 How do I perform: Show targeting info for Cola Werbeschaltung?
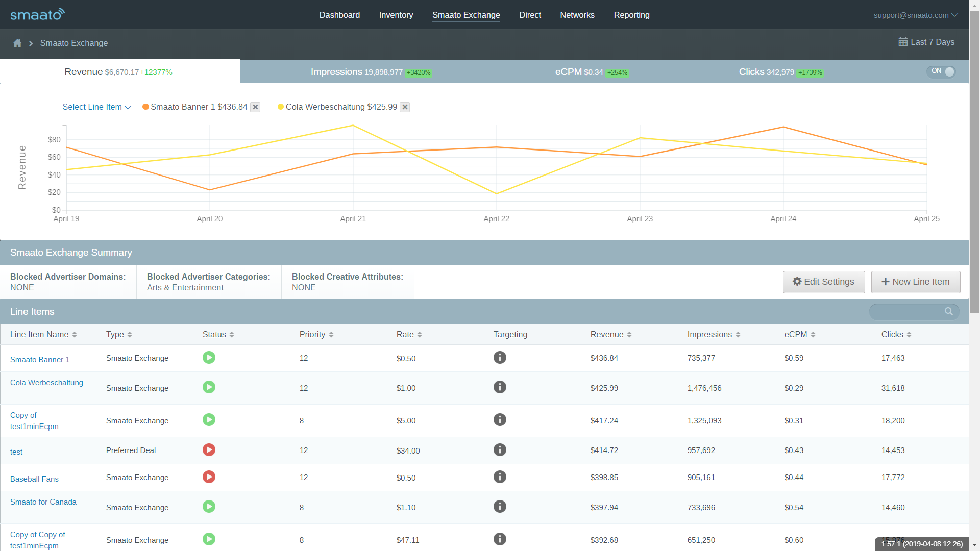500,387
